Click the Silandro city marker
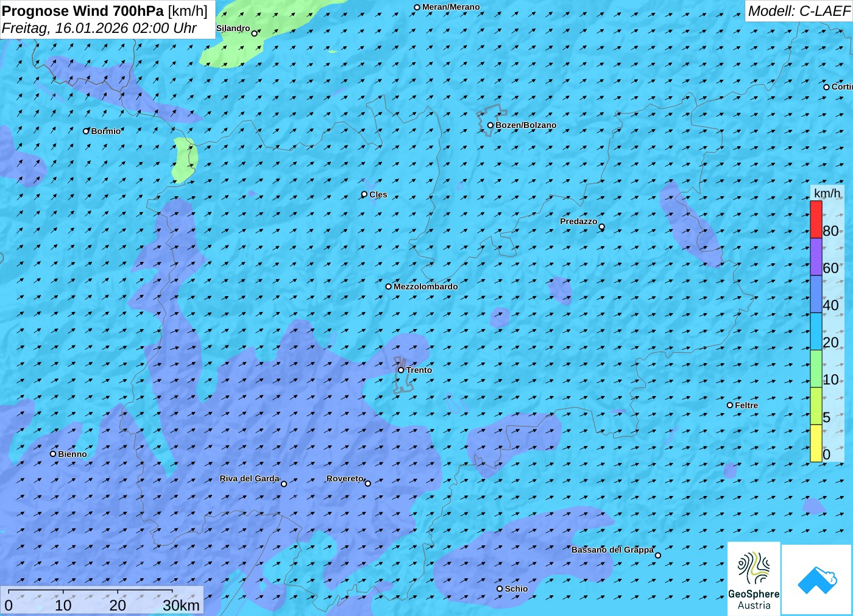 coord(254,34)
